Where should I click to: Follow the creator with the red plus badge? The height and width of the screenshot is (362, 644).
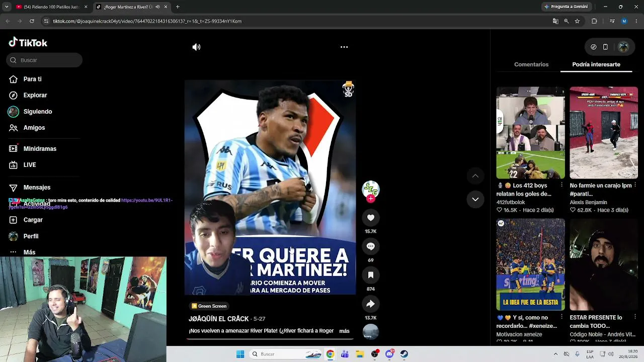tap(371, 199)
